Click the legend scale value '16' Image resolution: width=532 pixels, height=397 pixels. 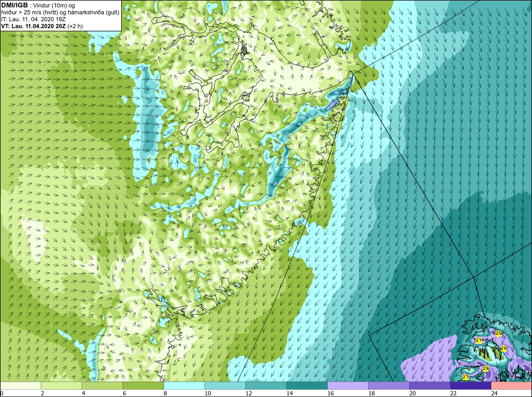pyautogui.click(x=331, y=393)
